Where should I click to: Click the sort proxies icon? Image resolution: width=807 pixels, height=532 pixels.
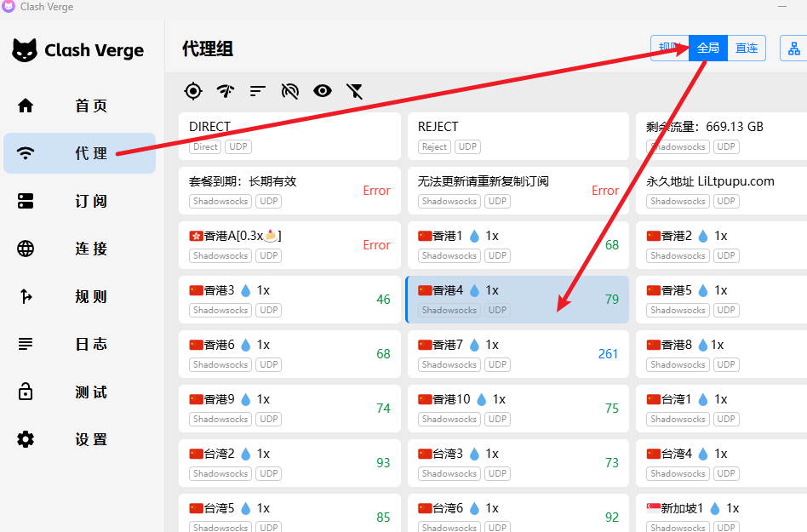(x=258, y=91)
